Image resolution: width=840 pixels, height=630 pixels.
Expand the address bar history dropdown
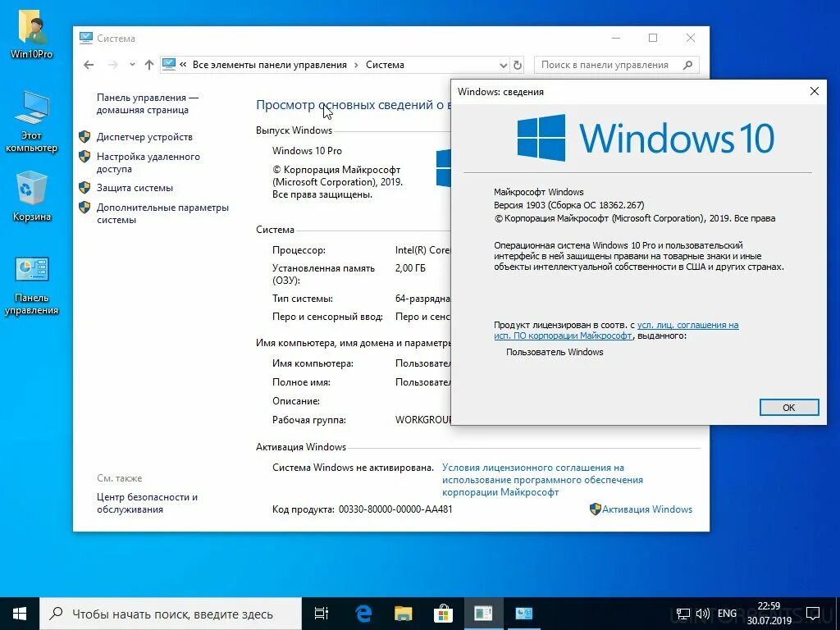(x=503, y=65)
